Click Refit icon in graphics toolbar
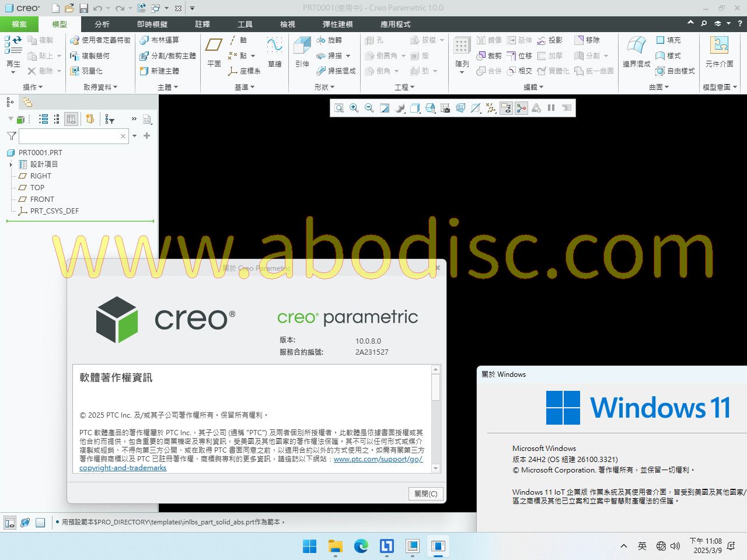 339,108
